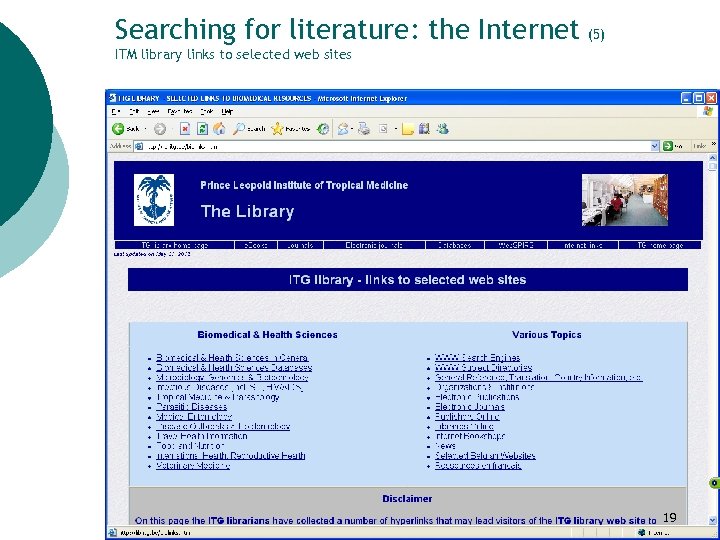Click the Print icon in the toolbar

click(364, 129)
